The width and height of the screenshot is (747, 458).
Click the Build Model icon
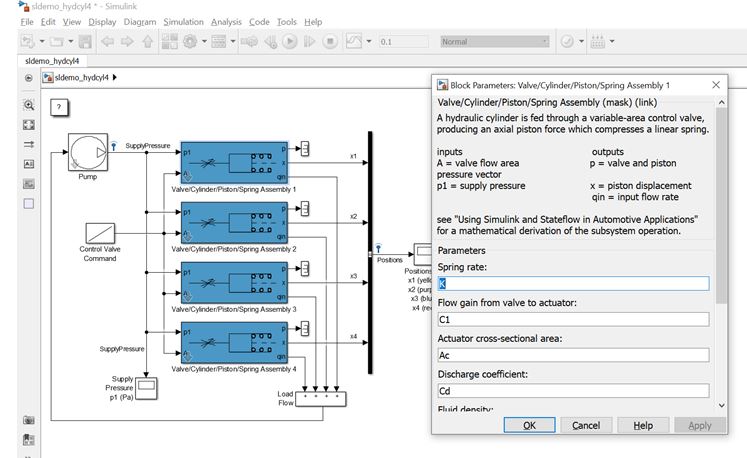[597, 41]
